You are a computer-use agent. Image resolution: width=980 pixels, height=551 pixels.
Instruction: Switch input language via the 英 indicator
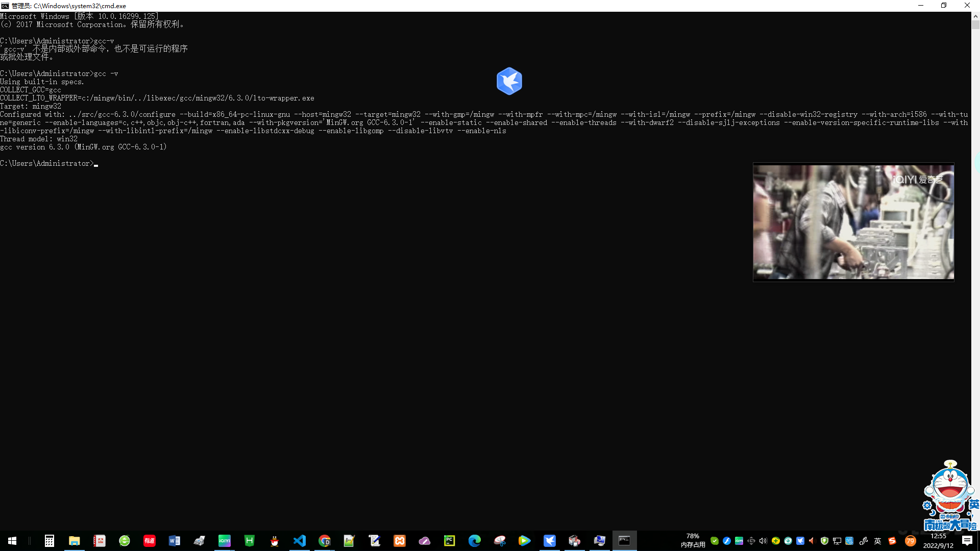click(877, 541)
